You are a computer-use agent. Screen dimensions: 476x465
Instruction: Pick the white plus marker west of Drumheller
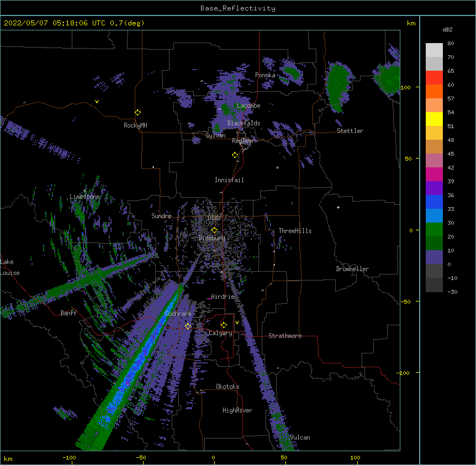click(338, 207)
